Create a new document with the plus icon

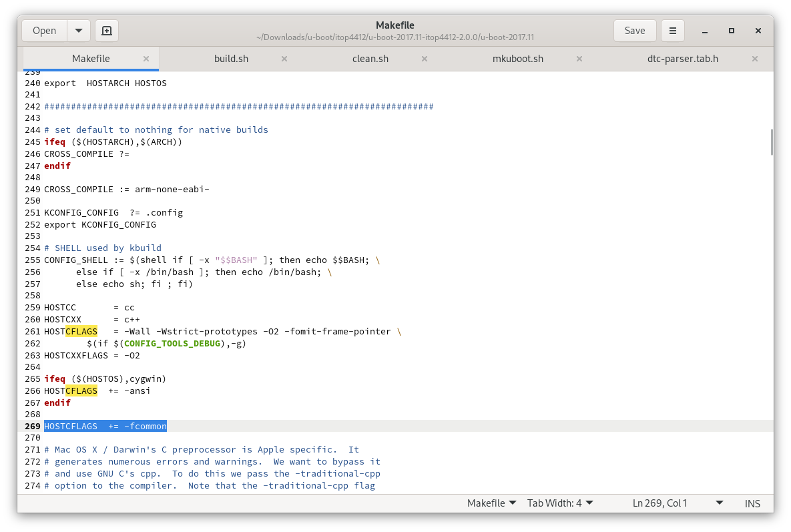pyautogui.click(x=106, y=30)
